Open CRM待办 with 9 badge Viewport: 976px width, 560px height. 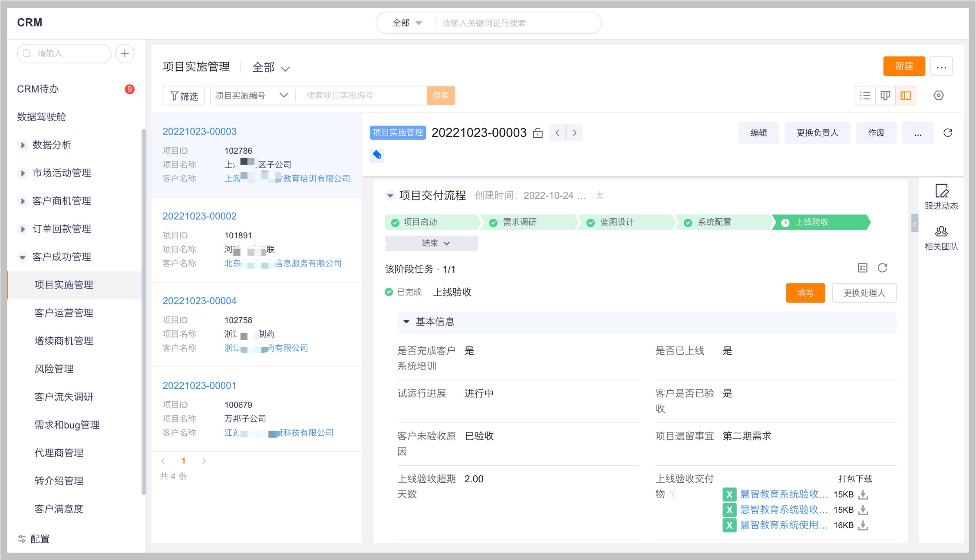(76, 89)
